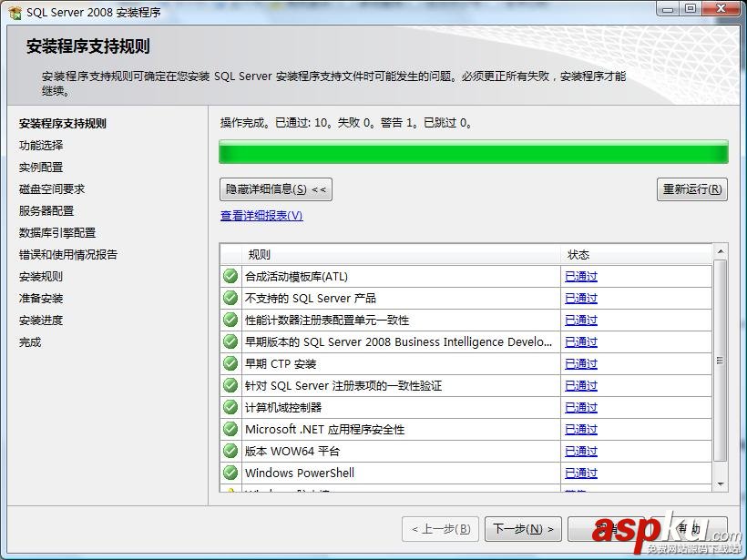Click the 操作完成 status summary line
The image size is (747, 560).
coord(346,123)
